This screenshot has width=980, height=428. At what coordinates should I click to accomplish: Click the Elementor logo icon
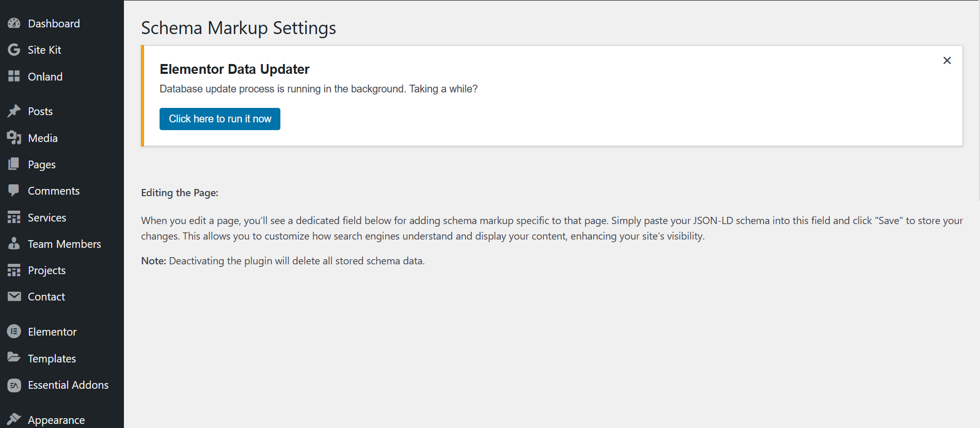click(14, 331)
